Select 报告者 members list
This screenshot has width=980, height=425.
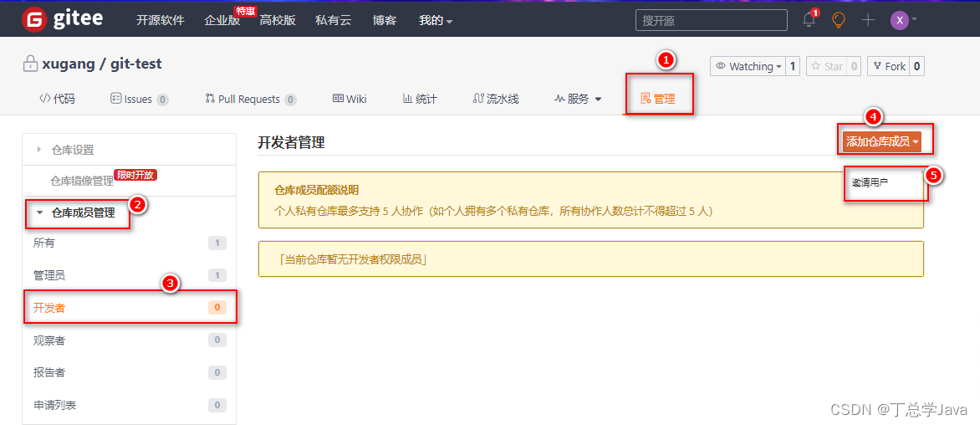pos(130,372)
